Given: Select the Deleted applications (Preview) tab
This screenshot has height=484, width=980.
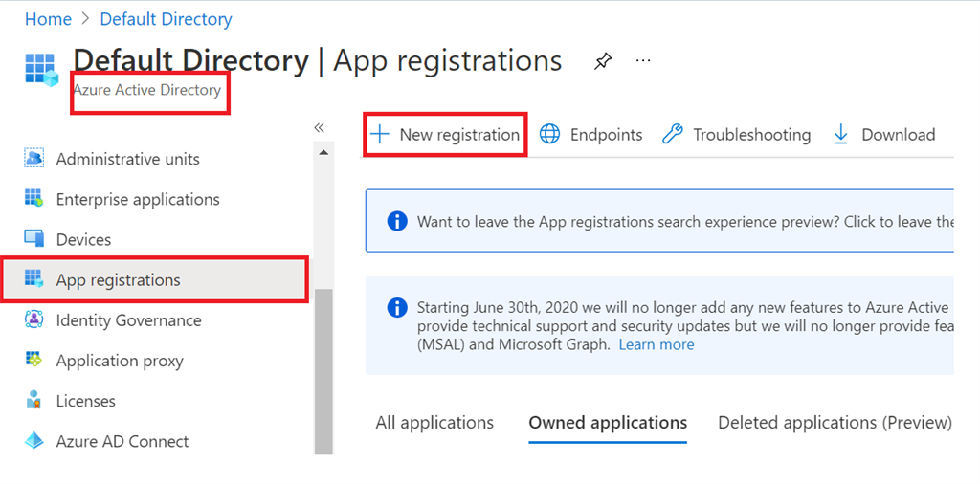Looking at the screenshot, I should tap(835, 423).
